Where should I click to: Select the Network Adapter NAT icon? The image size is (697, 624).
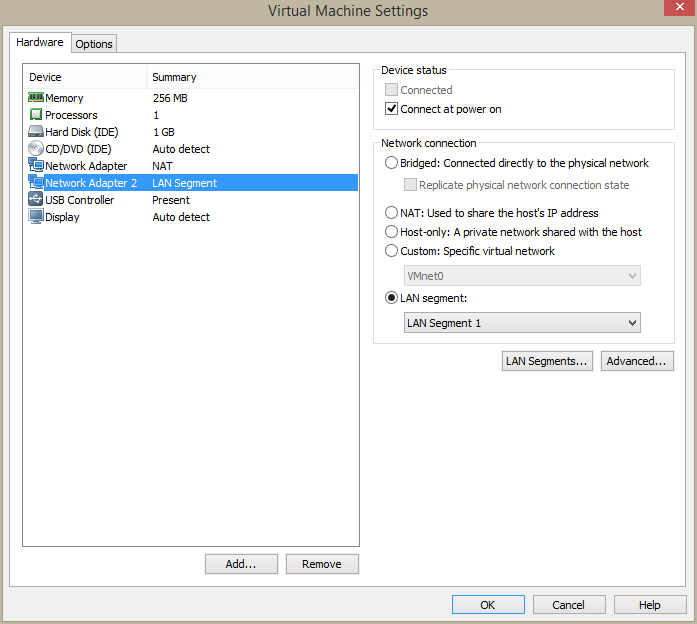click(36, 166)
